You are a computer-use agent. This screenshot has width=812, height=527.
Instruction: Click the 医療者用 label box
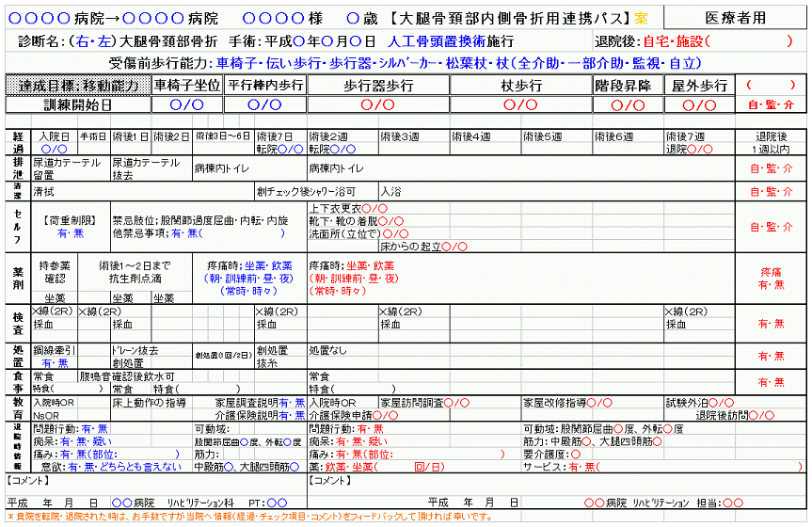[x=735, y=18]
